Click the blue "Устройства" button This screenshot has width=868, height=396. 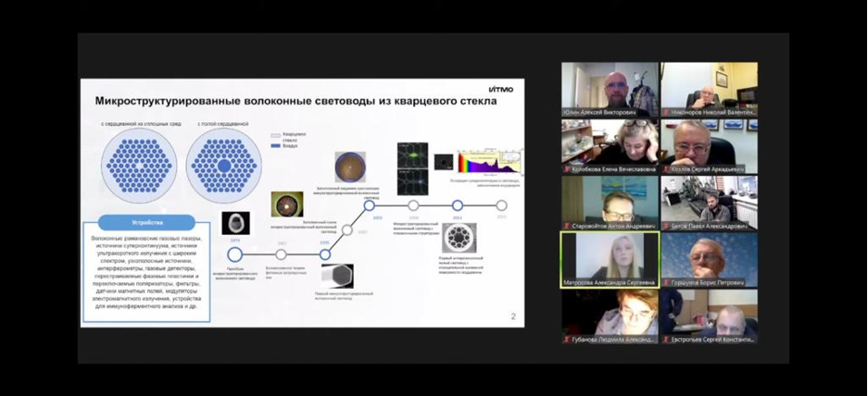[x=147, y=222]
